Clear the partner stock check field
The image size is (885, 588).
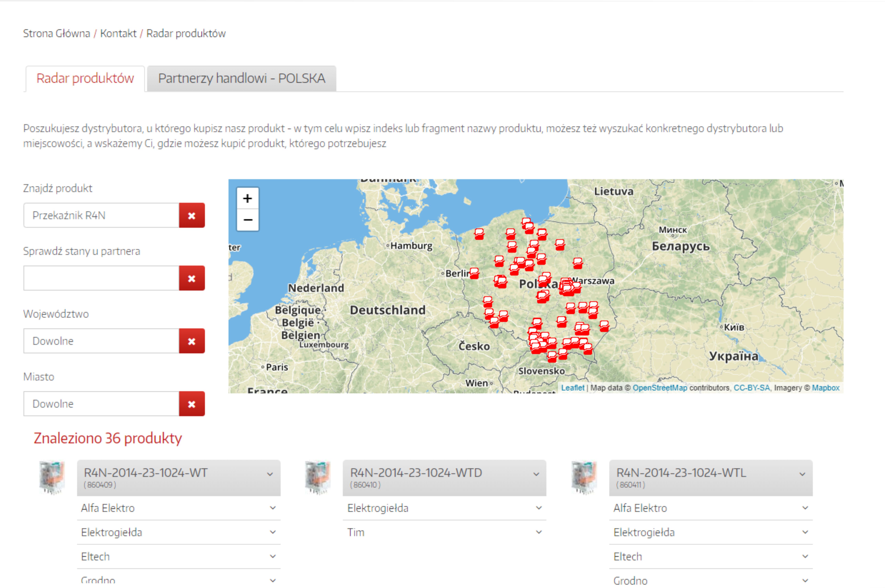pos(192,278)
